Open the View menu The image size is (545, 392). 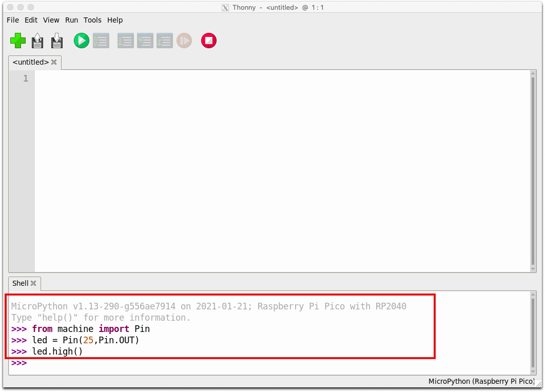pyautogui.click(x=51, y=20)
